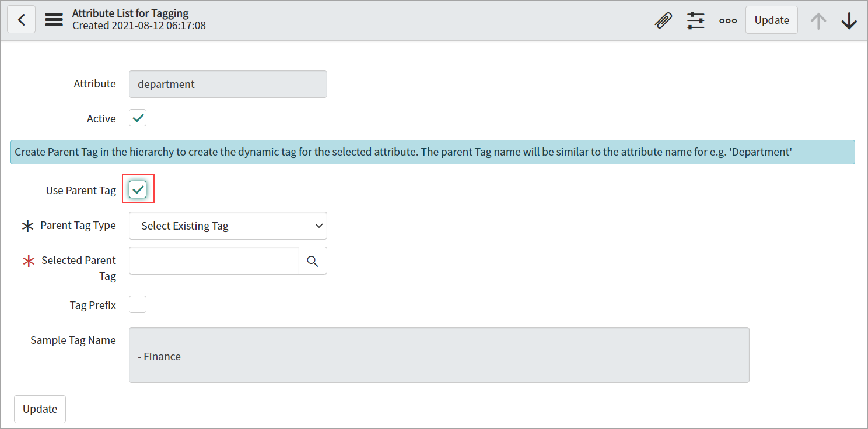This screenshot has height=429, width=868.
Task: Click the Update button in header
Action: point(771,20)
